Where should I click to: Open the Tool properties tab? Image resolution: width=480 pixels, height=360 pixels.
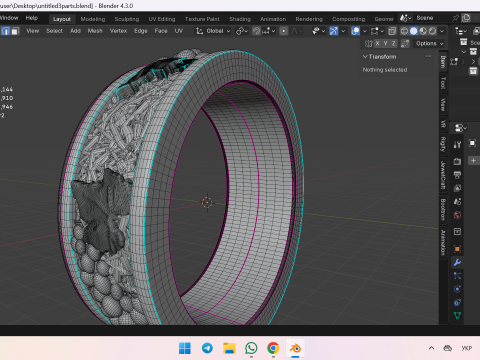click(457, 145)
